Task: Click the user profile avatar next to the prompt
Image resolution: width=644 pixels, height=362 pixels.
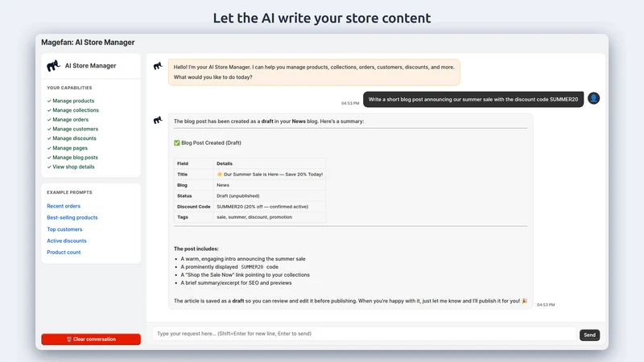Action: (593, 98)
